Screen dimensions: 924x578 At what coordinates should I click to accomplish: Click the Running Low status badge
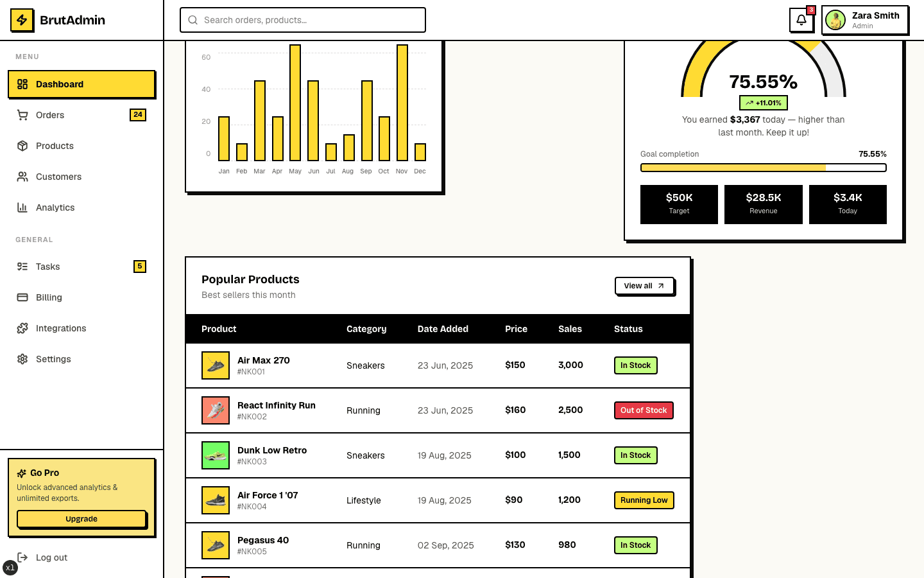[644, 500]
